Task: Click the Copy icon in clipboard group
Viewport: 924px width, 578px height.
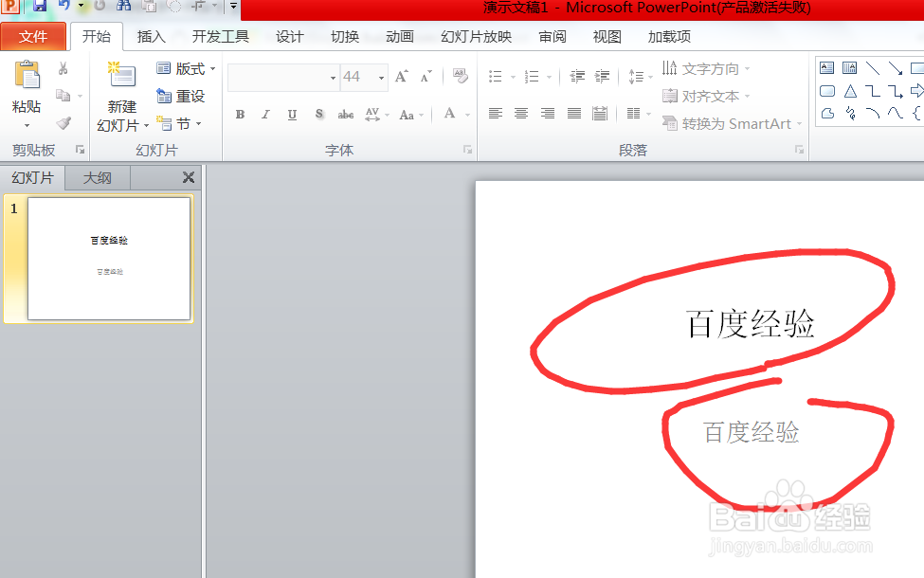Action: (x=63, y=96)
